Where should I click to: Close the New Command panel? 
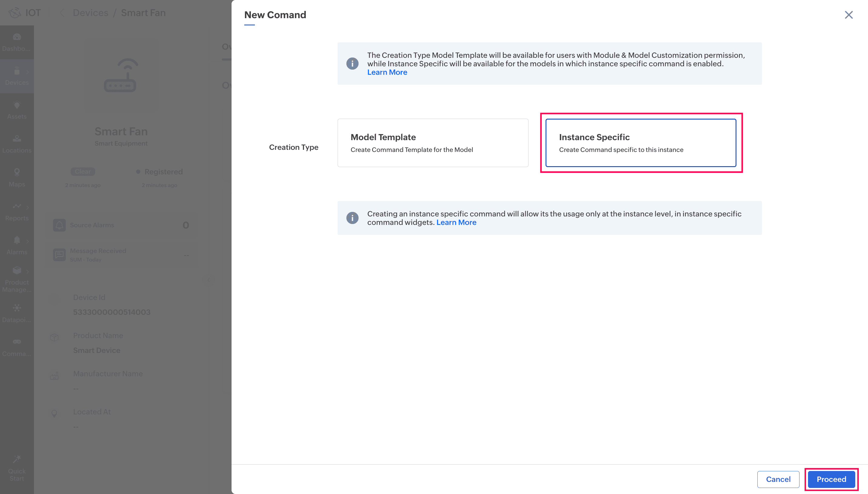click(848, 15)
